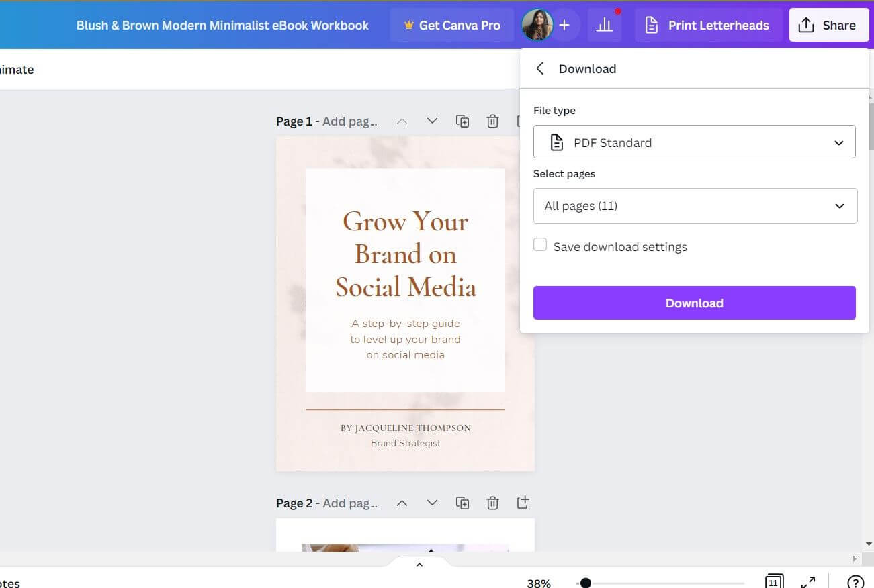
Task: Open insights via the bar chart icon
Action: [604, 25]
